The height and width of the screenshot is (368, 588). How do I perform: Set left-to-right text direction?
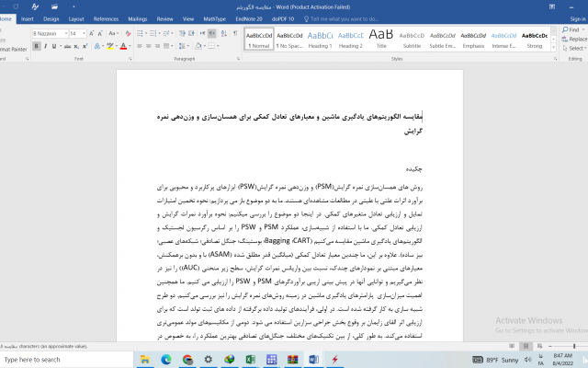(202, 33)
